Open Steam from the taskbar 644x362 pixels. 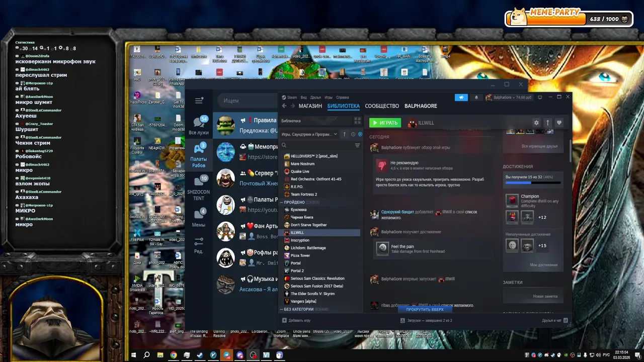pos(200,355)
